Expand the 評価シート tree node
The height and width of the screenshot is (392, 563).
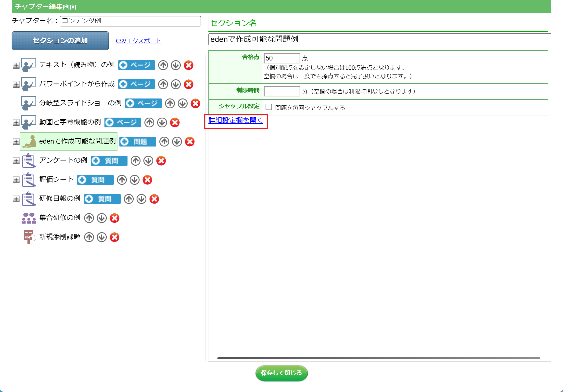click(16, 180)
